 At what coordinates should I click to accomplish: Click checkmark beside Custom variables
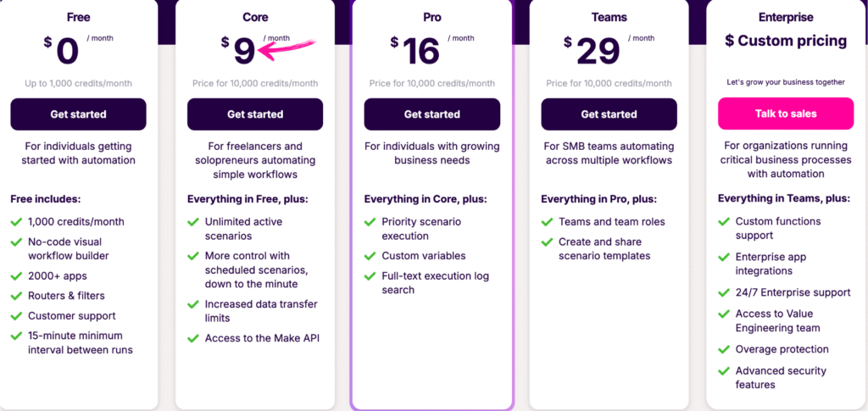[370, 255]
